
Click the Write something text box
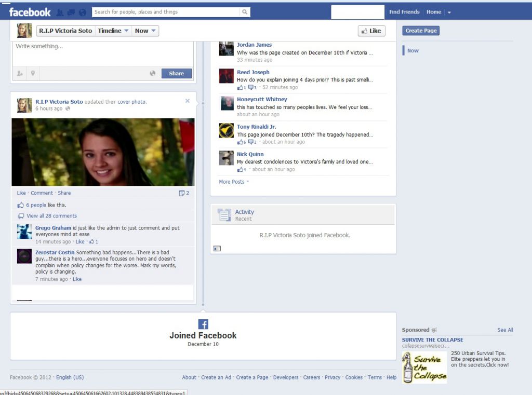tap(103, 53)
